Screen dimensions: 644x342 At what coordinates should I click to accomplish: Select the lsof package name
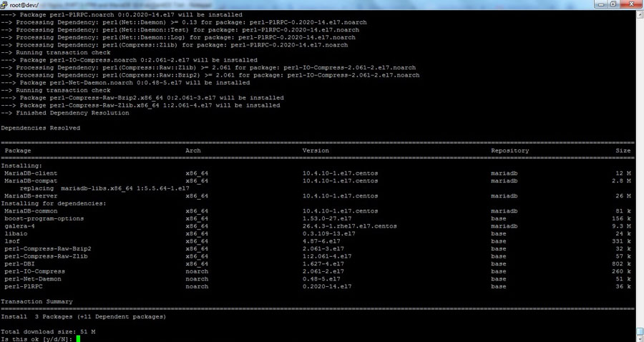pos(12,241)
